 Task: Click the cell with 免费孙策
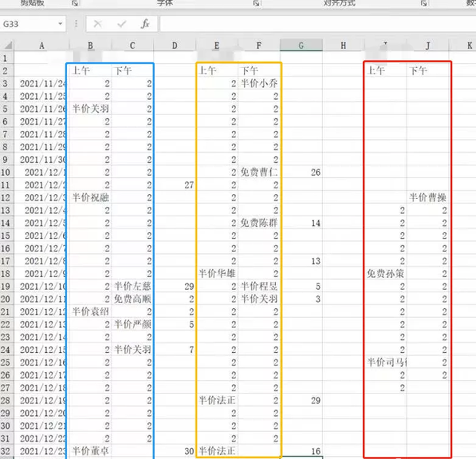coord(386,274)
